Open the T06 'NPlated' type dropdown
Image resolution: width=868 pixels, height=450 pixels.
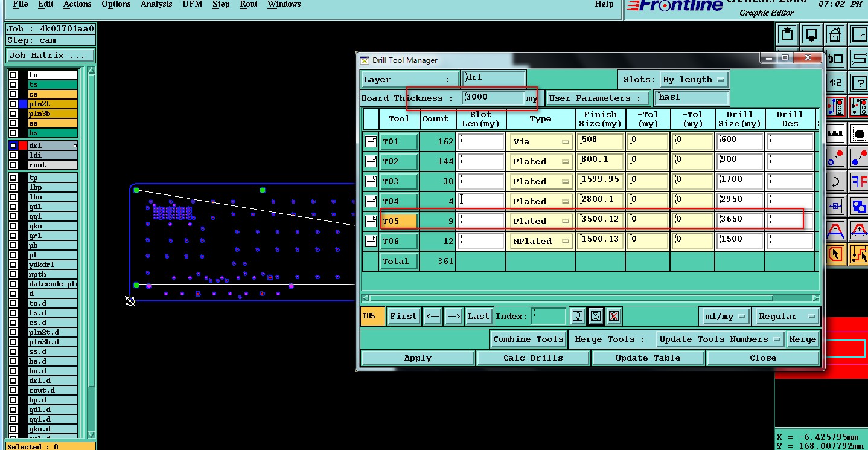point(540,241)
